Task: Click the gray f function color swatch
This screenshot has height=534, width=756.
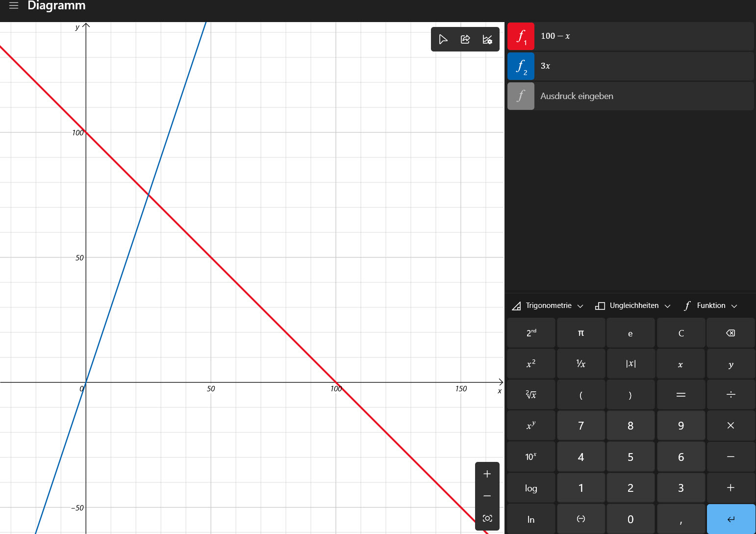Action: (521, 96)
